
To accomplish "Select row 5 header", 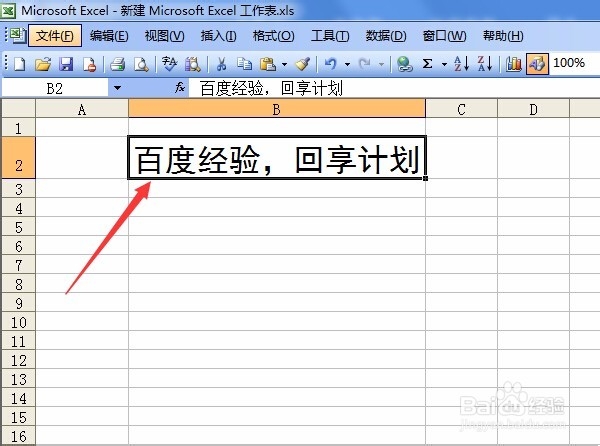I will (18, 227).
